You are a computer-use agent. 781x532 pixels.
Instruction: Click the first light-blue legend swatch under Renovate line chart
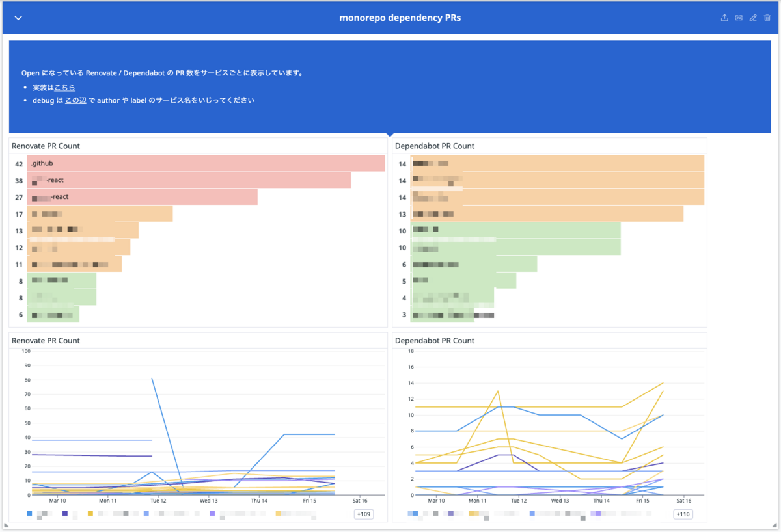(29, 514)
